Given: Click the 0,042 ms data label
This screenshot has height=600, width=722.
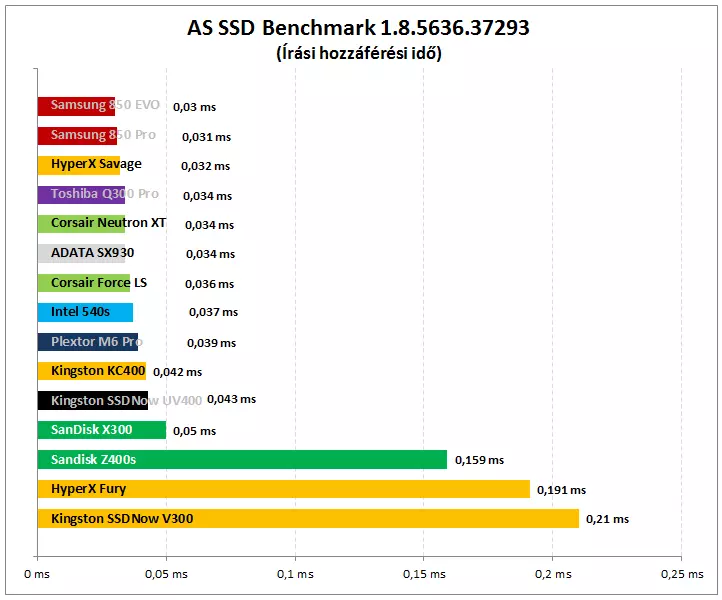Looking at the screenshot, I should (x=177, y=372).
